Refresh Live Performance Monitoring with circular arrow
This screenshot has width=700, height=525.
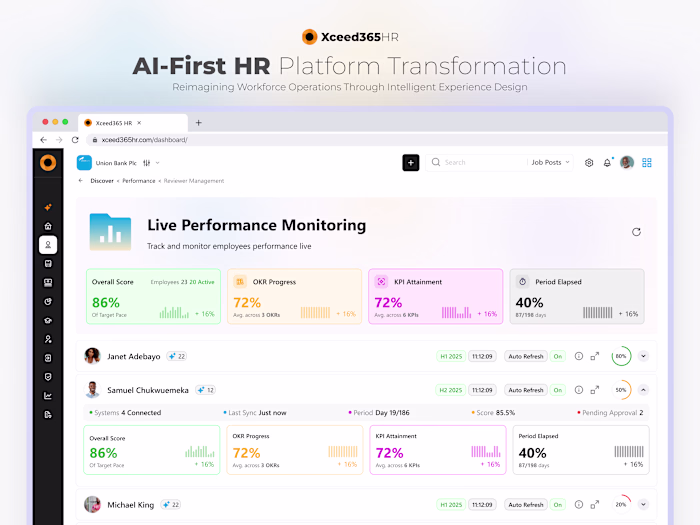pyautogui.click(x=636, y=232)
